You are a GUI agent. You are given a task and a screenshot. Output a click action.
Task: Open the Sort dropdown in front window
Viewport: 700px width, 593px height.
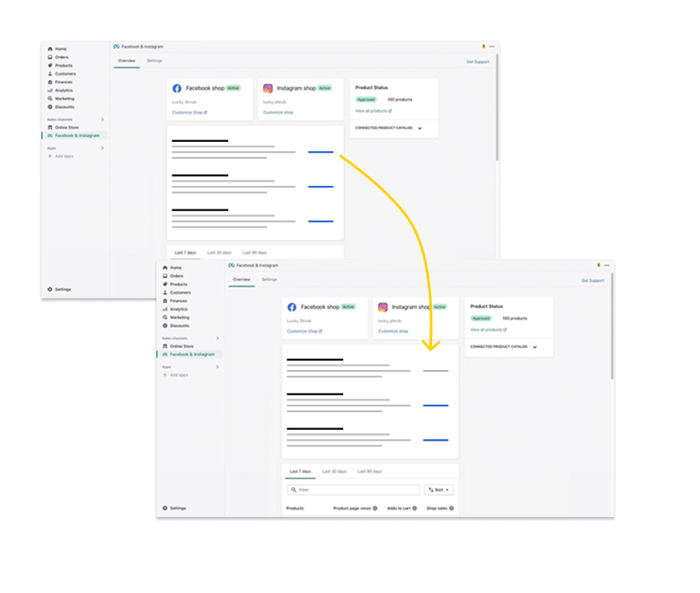(x=439, y=490)
